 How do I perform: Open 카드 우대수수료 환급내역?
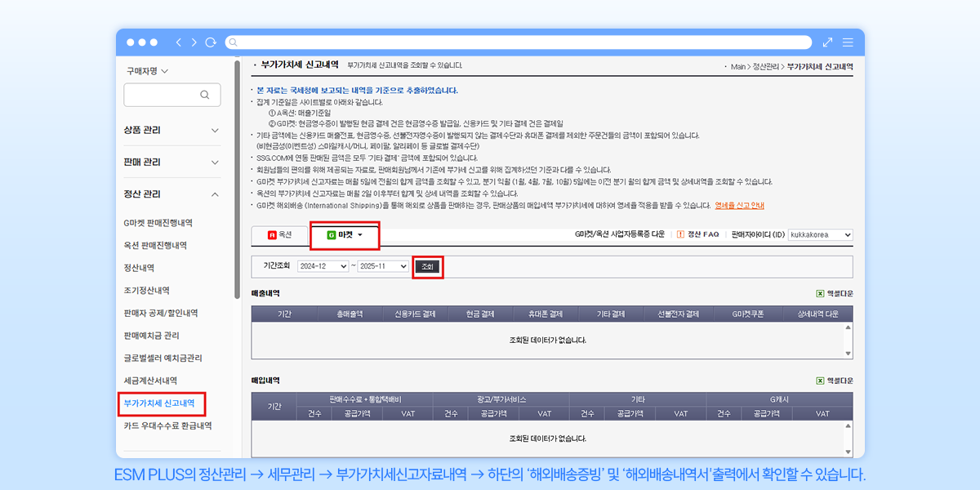[167, 425]
